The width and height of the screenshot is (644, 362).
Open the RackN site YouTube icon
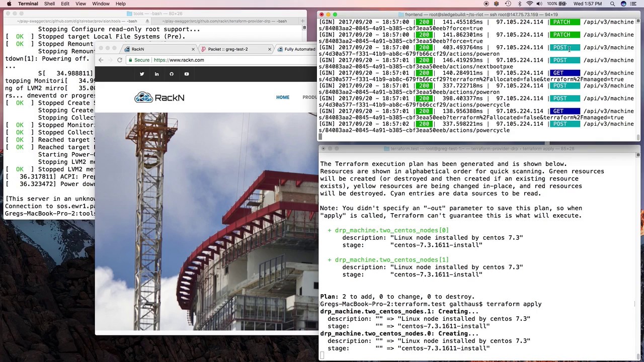point(186,74)
